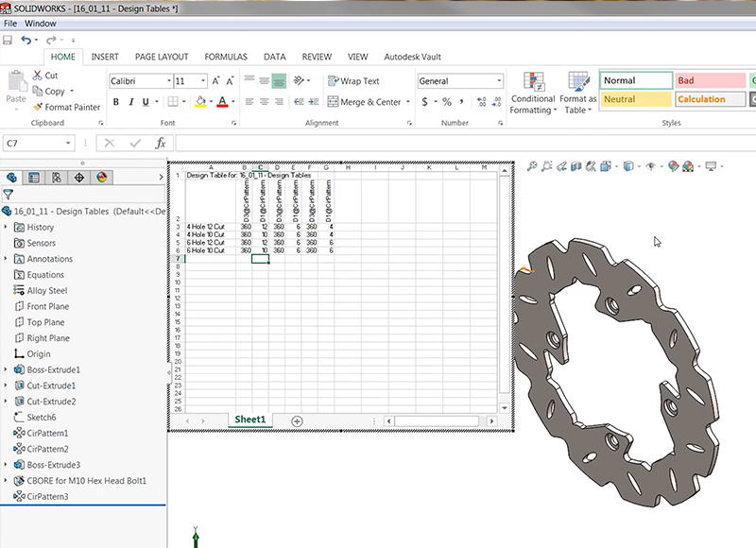Open the SOLIDWORKS File menu
The height and width of the screenshot is (548, 756).
[x=9, y=23]
